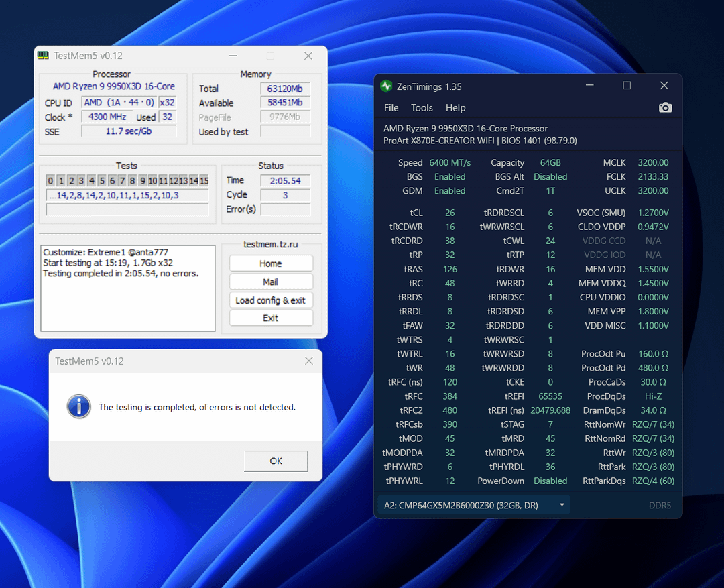
Task: Click the tREFI value 65535
Action: click(x=550, y=396)
